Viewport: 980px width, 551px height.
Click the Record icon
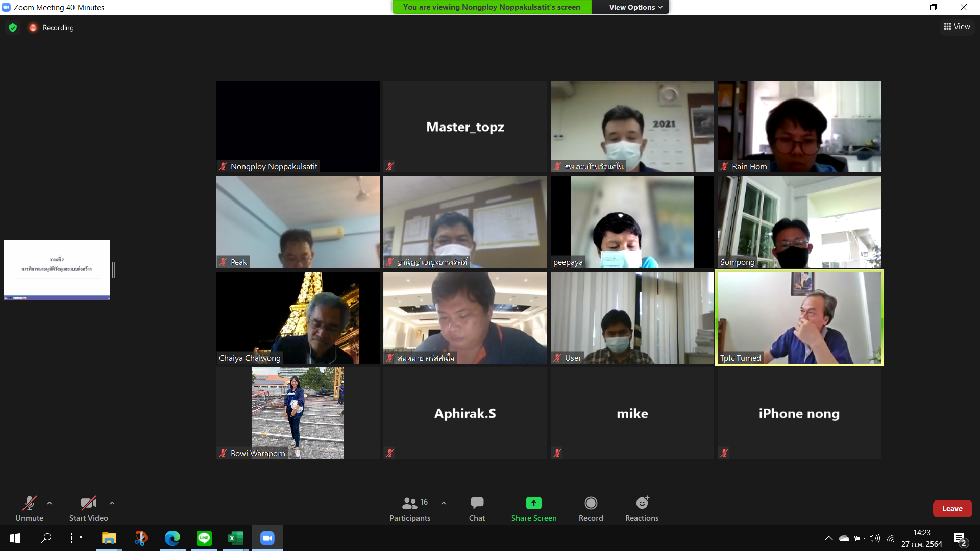[x=591, y=503]
